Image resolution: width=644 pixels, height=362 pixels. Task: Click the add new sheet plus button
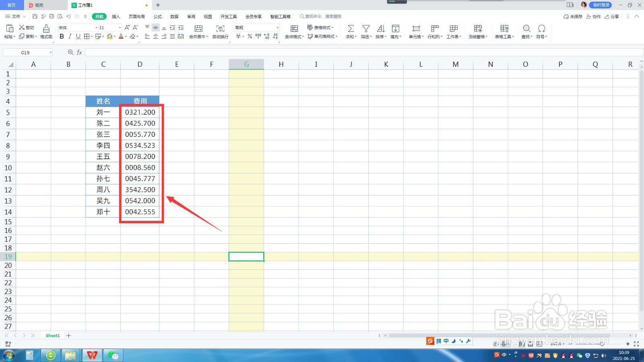tap(68, 335)
